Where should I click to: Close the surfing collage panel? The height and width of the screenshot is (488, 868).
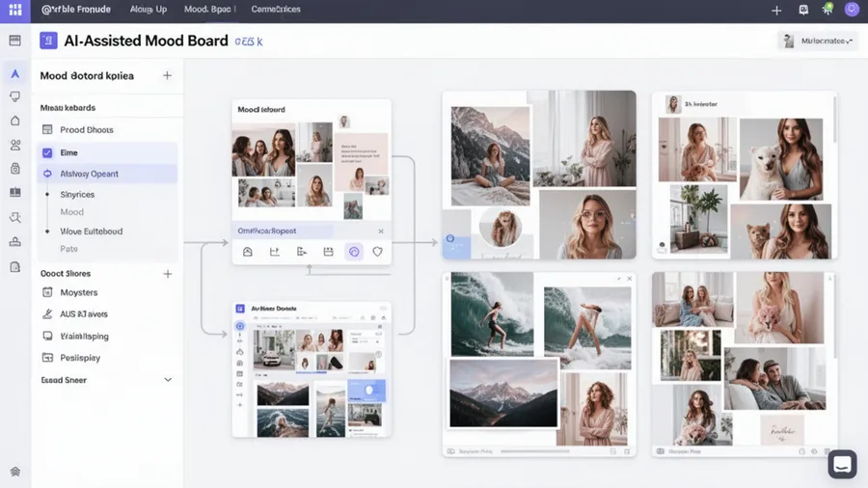pyautogui.click(x=630, y=279)
